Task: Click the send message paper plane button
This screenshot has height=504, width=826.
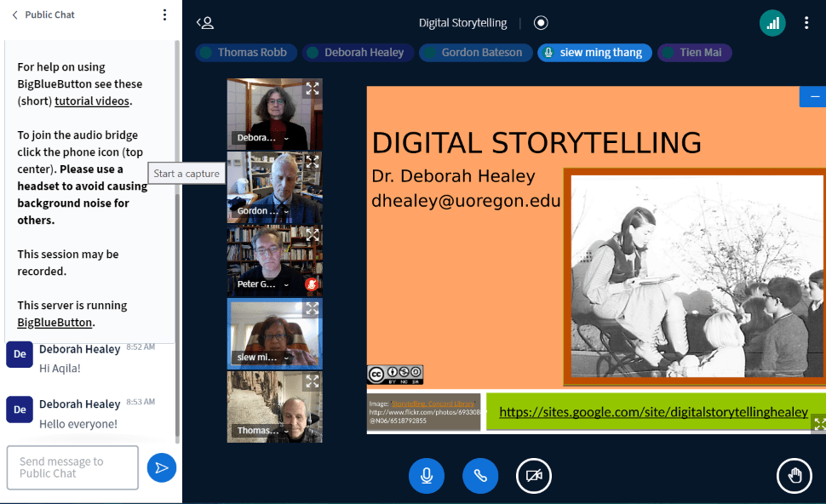Action: coord(161,467)
